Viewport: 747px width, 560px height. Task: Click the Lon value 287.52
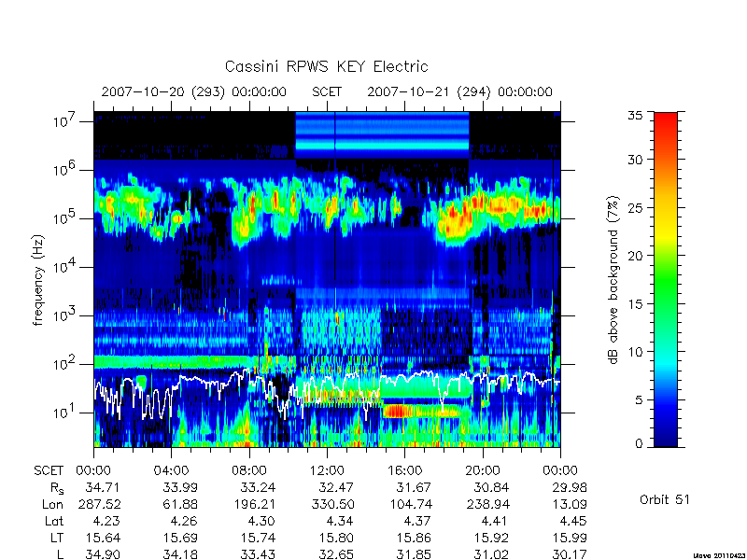pyautogui.click(x=100, y=504)
